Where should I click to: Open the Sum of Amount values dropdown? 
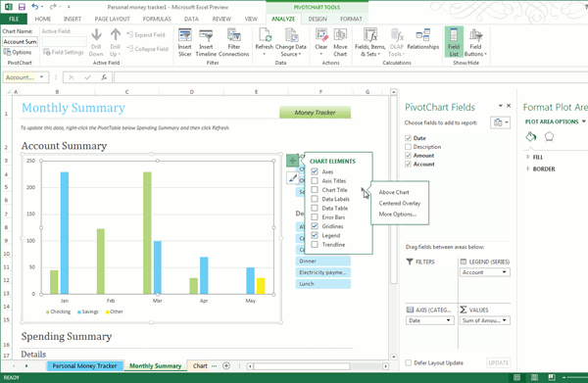click(505, 320)
